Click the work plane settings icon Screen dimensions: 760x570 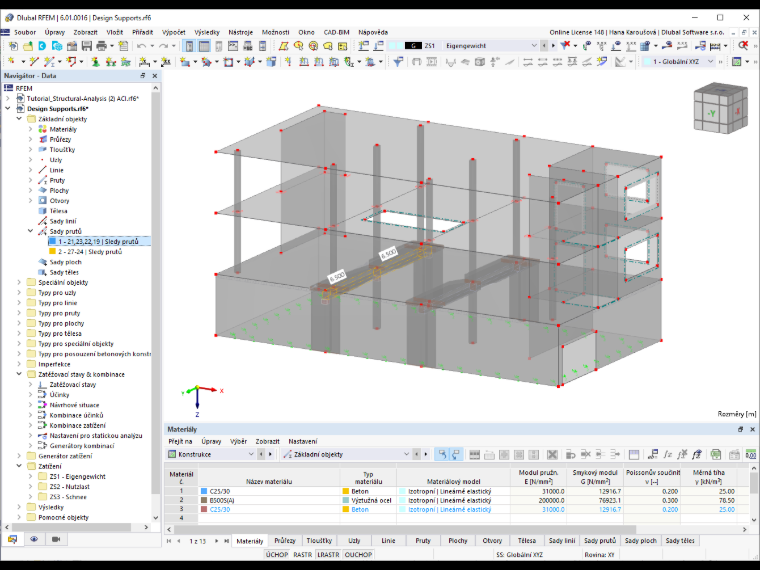click(737, 62)
